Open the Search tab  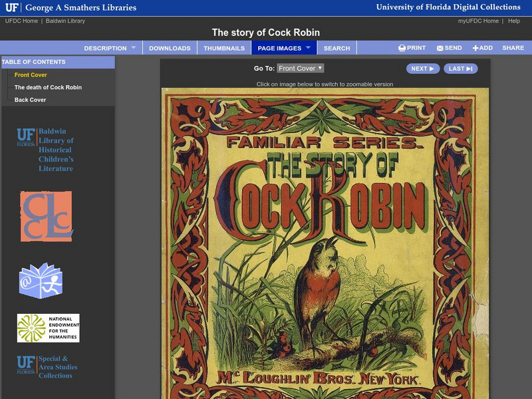pyautogui.click(x=336, y=48)
